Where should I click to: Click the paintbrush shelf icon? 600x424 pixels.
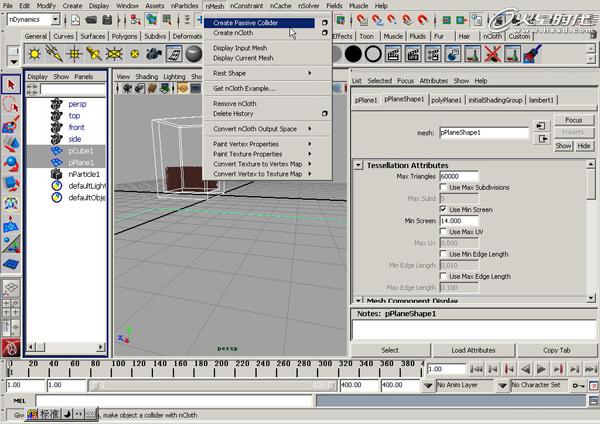[532, 54]
